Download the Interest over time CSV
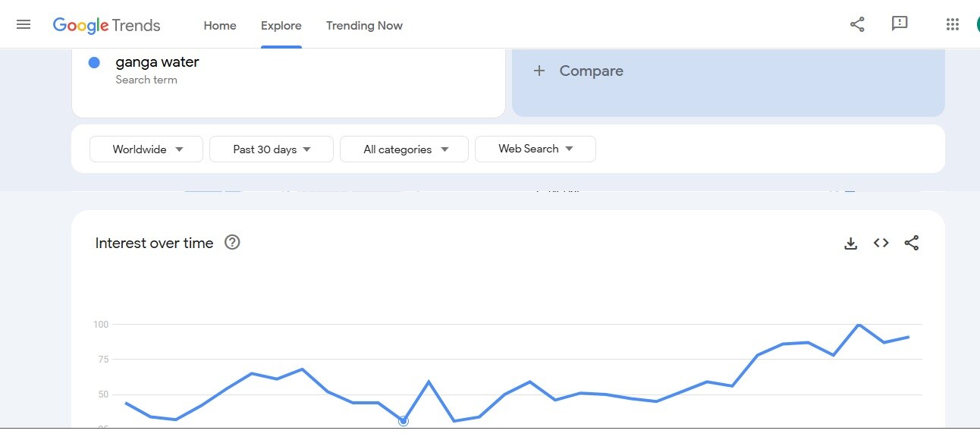 (851, 244)
